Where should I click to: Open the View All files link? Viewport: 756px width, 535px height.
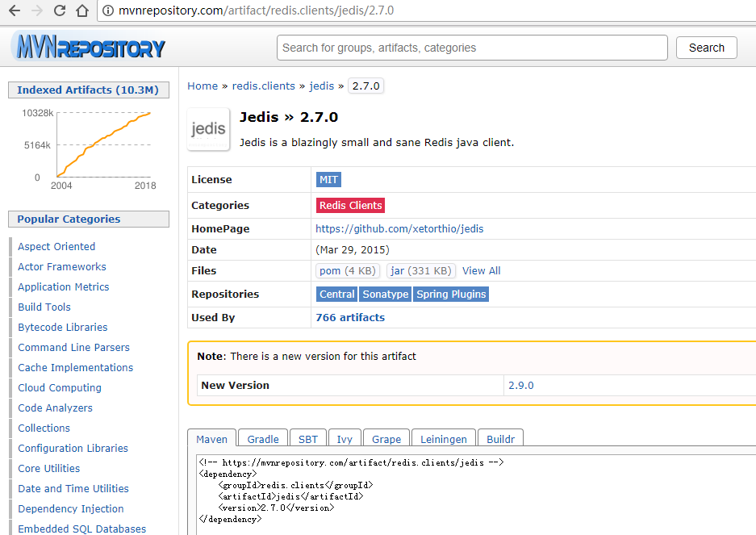[481, 270]
